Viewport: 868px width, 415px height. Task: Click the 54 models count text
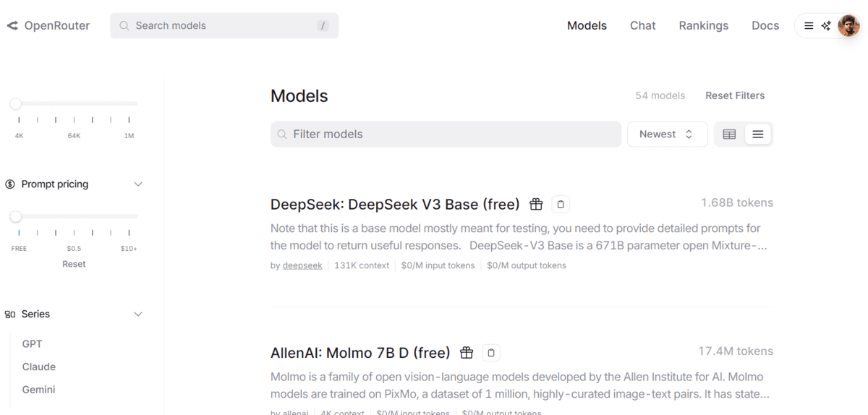tap(660, 95)
